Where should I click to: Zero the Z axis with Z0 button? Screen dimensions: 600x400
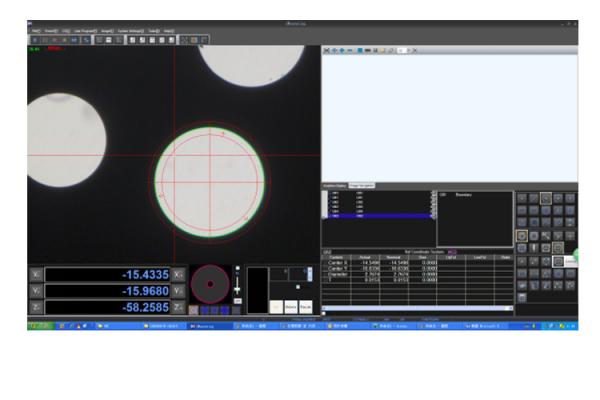[178, 307]
